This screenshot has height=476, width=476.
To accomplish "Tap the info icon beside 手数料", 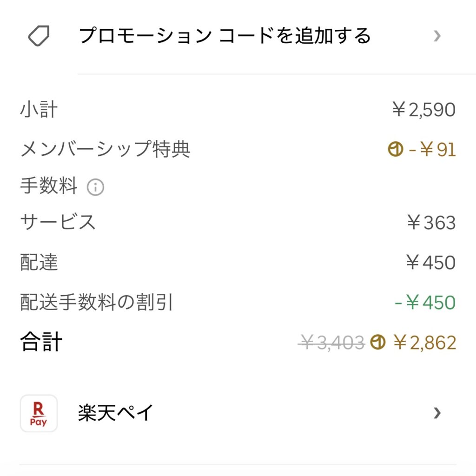I will 96,187.
